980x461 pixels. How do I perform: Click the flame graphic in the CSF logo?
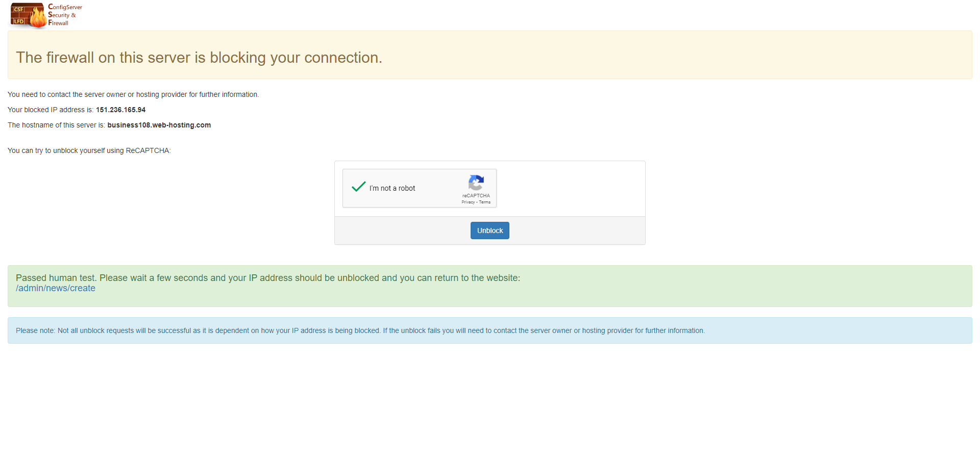point(38,17)
